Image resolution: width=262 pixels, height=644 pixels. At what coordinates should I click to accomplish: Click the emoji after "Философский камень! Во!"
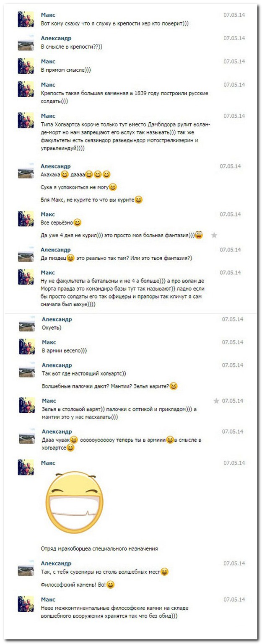pyautogui.click(x=111, y=585)
